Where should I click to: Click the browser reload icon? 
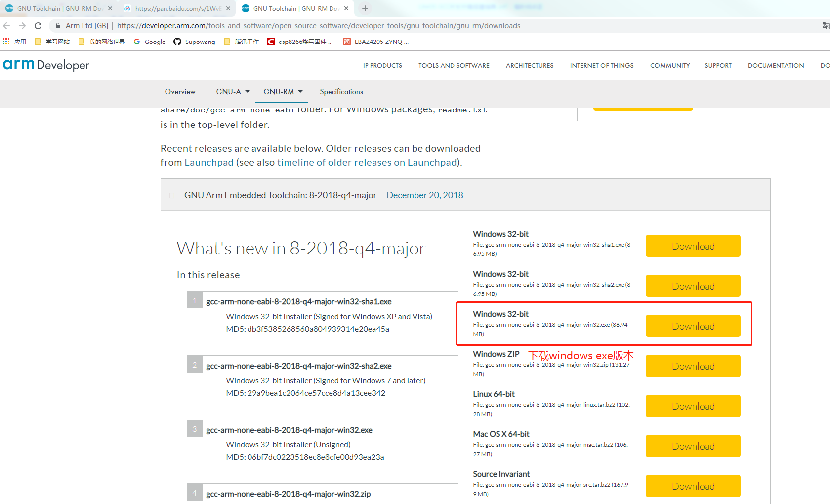coord(38,26)
